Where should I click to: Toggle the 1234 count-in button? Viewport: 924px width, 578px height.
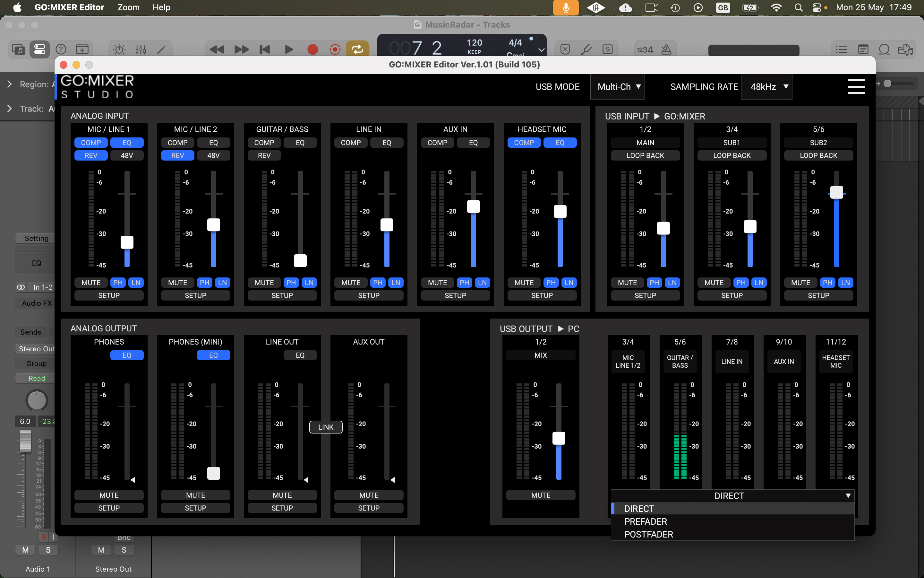[x=645, y=50]
